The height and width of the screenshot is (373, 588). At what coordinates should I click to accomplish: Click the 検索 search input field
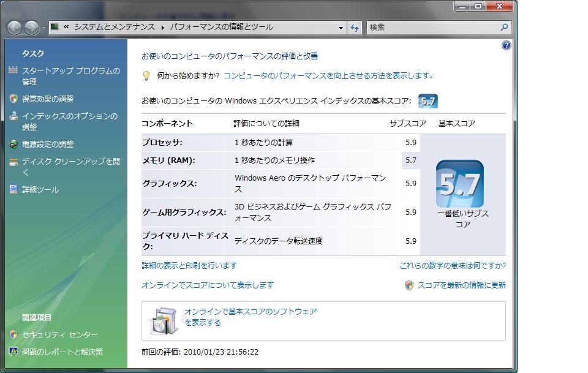432,28
